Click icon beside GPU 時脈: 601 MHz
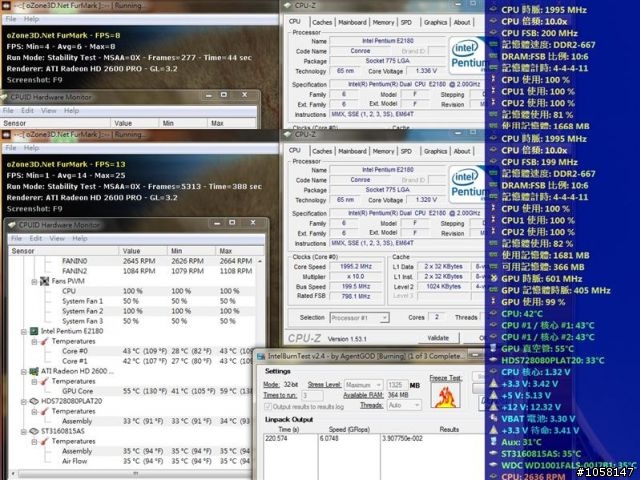 click(x=493, y=279)
